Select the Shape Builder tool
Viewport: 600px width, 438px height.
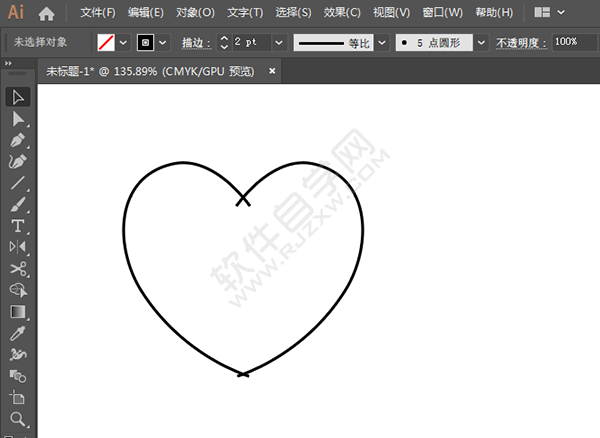(x=18, y=290)
